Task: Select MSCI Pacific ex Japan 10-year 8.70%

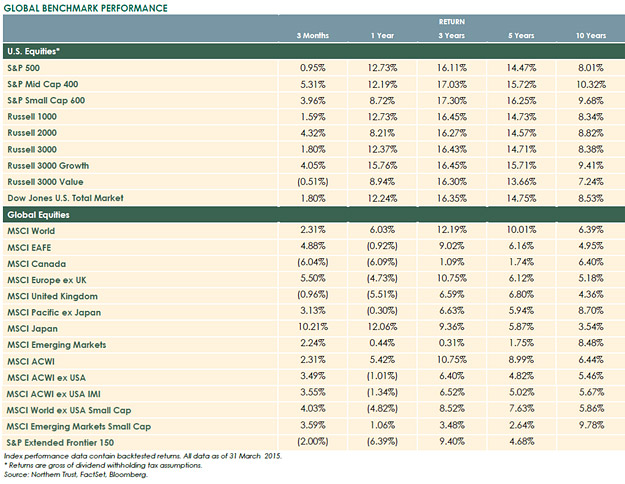Action: coord(591,311)
